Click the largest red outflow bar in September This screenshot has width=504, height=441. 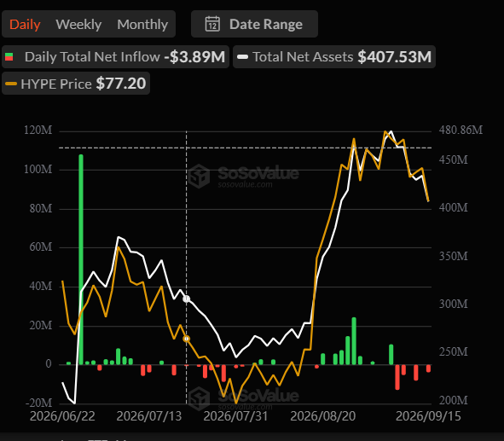tap(397, 377)
